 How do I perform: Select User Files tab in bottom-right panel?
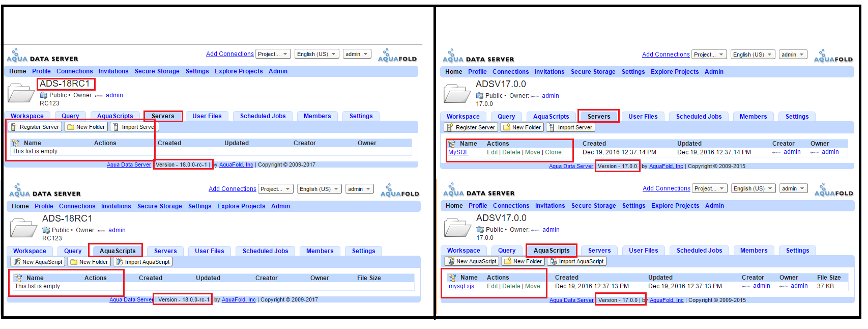pos(644,251)
